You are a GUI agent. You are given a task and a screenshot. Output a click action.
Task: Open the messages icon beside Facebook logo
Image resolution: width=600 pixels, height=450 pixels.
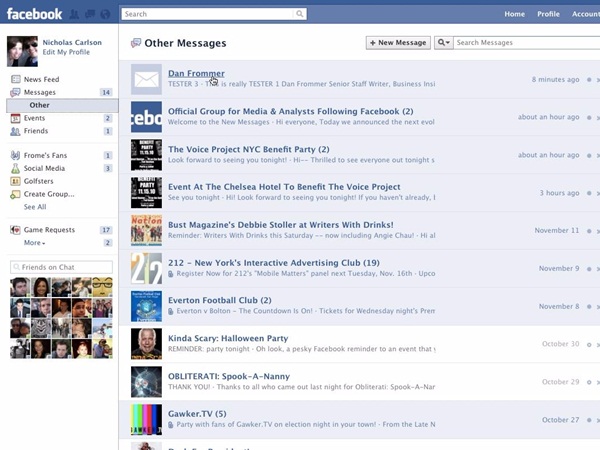pyautogui.click(x=90, y=14)
